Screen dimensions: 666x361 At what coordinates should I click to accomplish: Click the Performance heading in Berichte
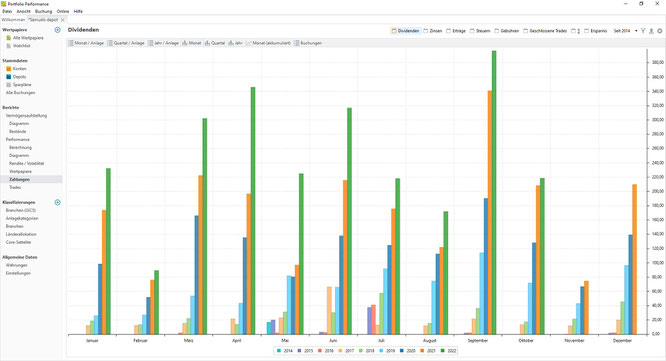pos(17,139)
